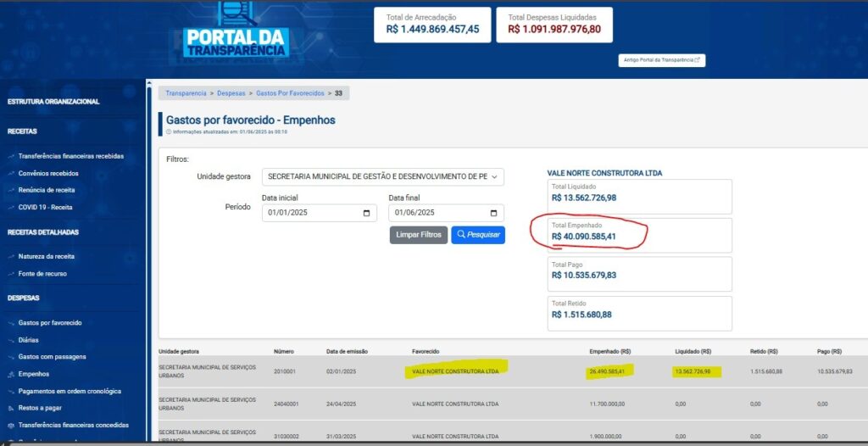The width and height of the screenshot is (868, 446).
Task: Click the Total Liquidado R$ 13.562.726,98 card
Action: (x=639, y=197)
